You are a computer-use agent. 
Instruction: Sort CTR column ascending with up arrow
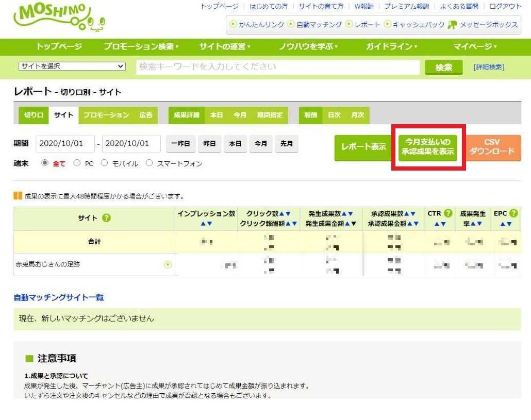437,224
